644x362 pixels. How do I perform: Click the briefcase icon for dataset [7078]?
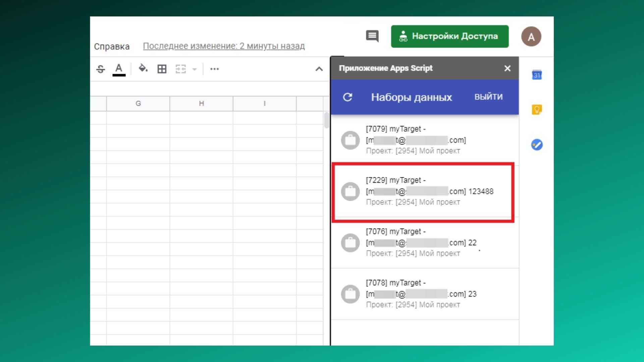(x=351, y=294)
